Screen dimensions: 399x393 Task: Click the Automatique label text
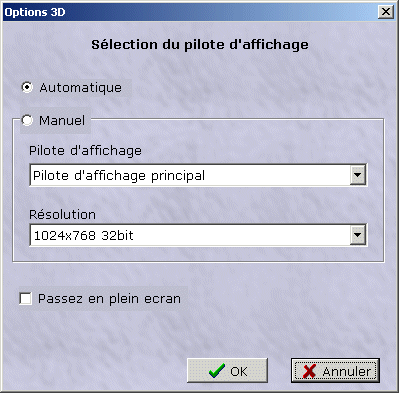click(81, 88)
